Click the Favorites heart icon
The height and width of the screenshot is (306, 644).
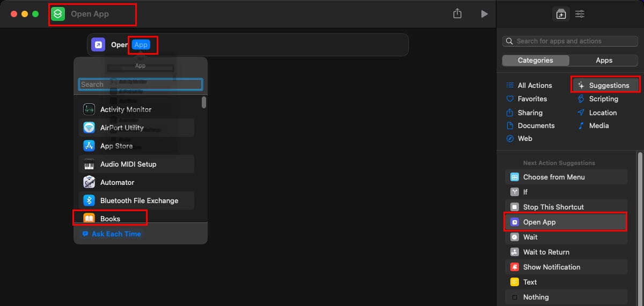(x=510, y=99)
